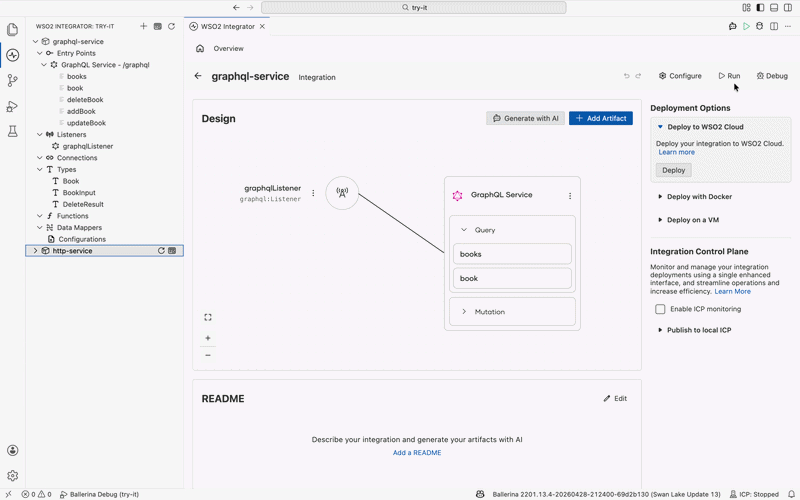
Task: Expand the http-service project node
Action: [x=35, y=251]
